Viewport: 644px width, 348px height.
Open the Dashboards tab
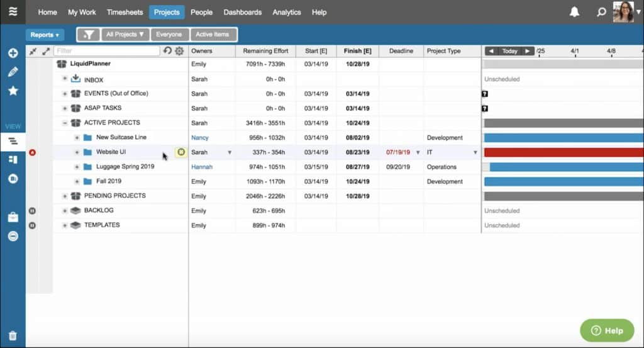click(x=242, y=13)
